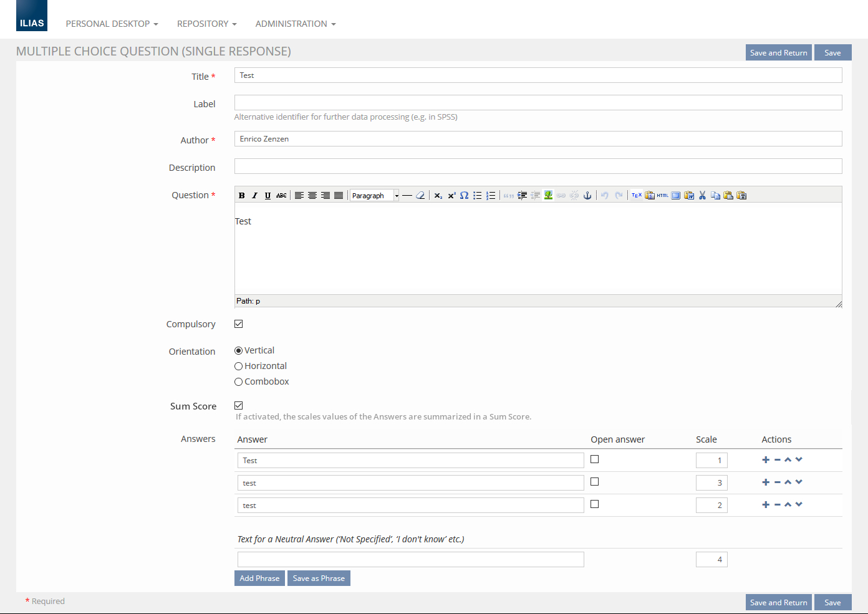Enable Open answer for first answer
The width and height of the screenshot is (868, 614).
click(595, 459)
